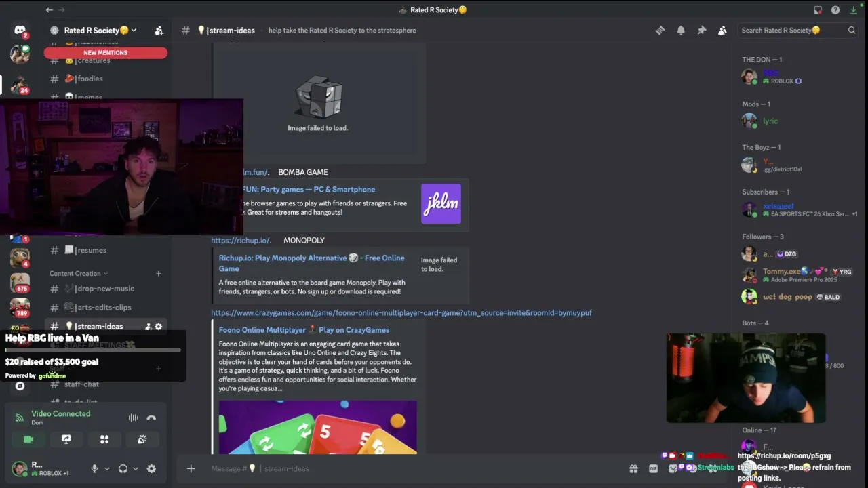This screenshot has width=868, height=488.
Task: Open the soundboard button
Action: [142, 439]
